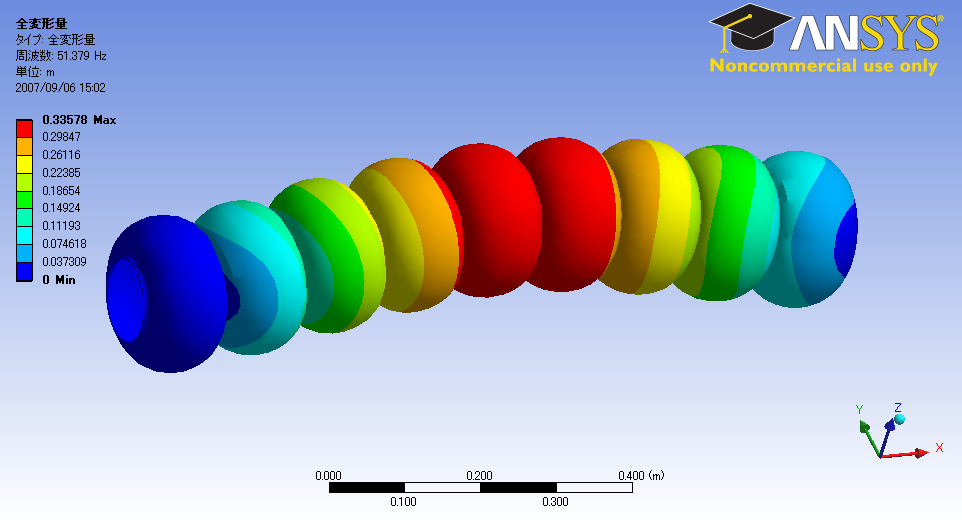962x526 pixels.
Task: Click the 全変形量 result title
Action: (x=41, y=24)
